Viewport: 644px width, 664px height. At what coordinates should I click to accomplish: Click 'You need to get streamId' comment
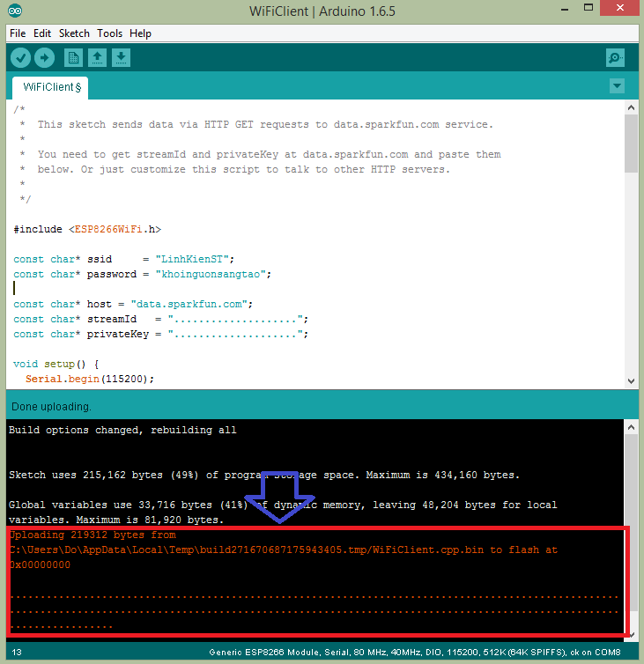(269, 155)
